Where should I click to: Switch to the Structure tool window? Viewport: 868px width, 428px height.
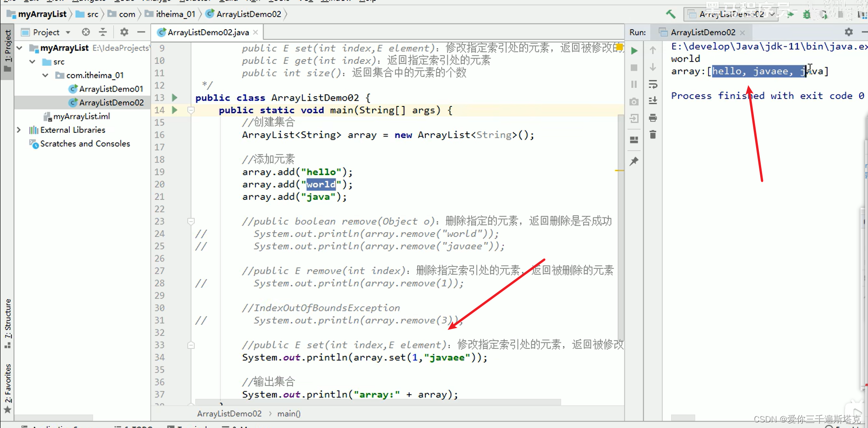7,319
